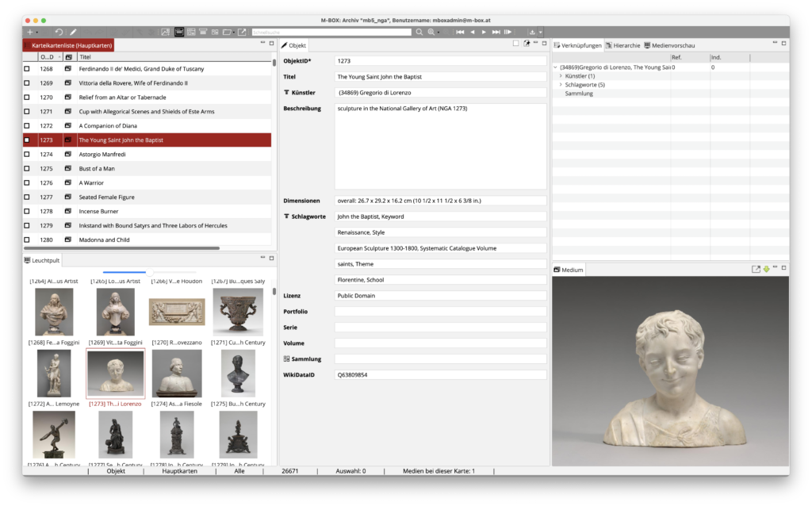
Task: Click the undo arrow in the toolbar
Action: click(58, 32)
